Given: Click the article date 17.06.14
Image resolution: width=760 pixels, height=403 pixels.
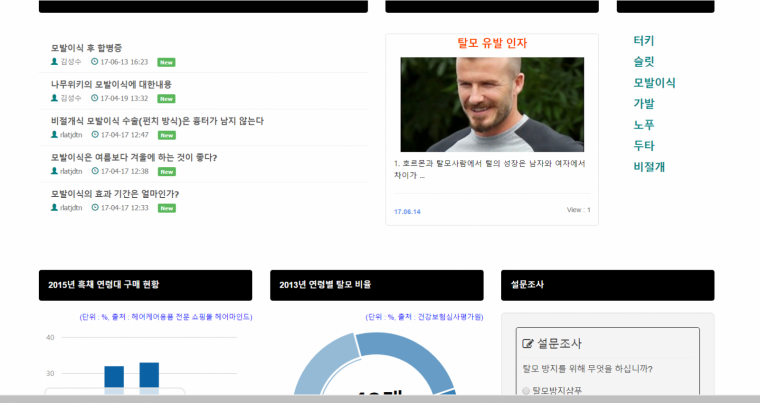Looking at the screenshot, I should (x=407, y=212).
